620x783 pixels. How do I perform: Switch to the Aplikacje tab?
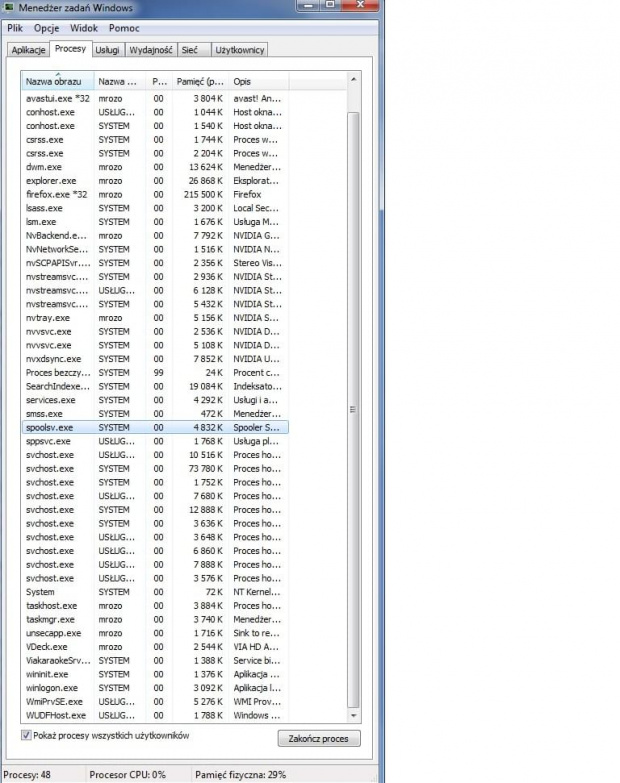pyautogui.click(x=28, y=50)
